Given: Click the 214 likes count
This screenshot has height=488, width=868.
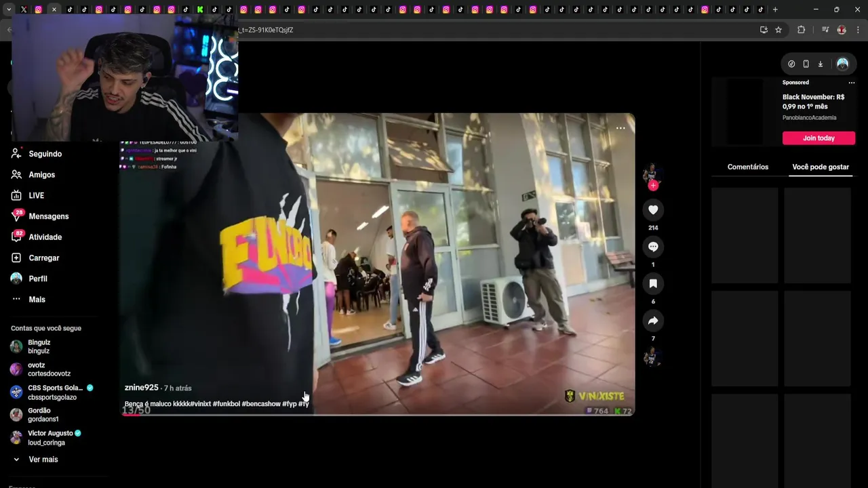Looking at the screenshot, I should 653,228.
